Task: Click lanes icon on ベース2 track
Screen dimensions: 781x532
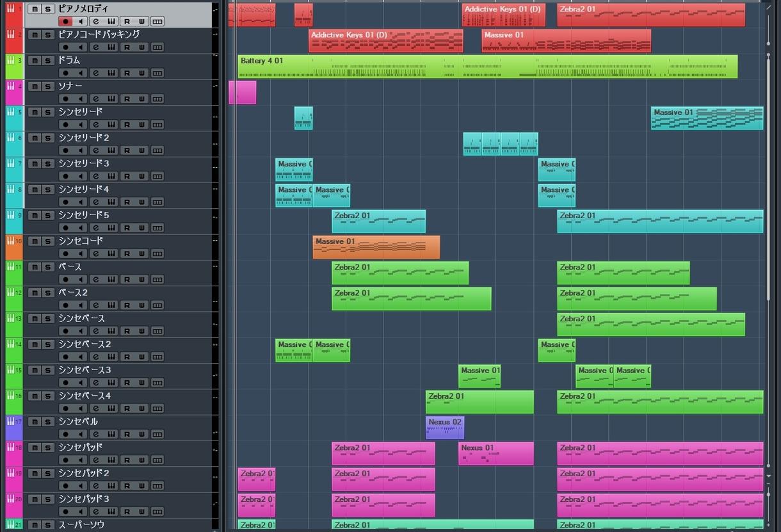Action: point(157,305)
